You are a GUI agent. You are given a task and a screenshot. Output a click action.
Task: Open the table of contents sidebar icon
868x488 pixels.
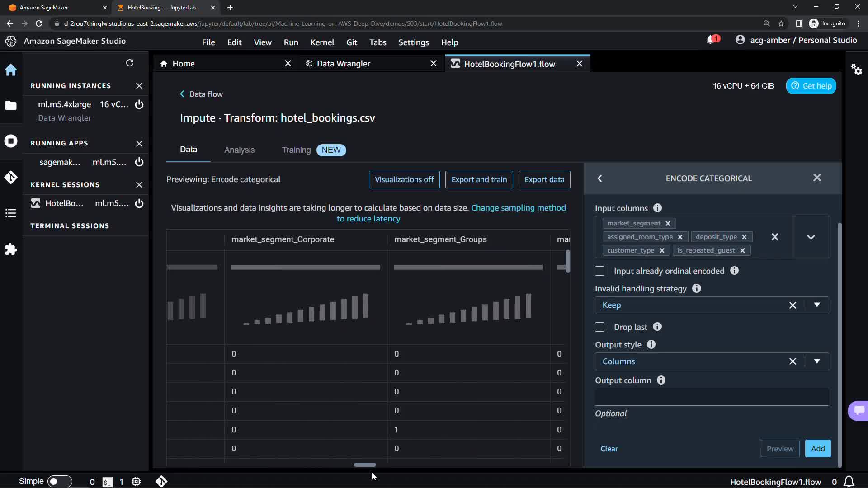[11, 213]
